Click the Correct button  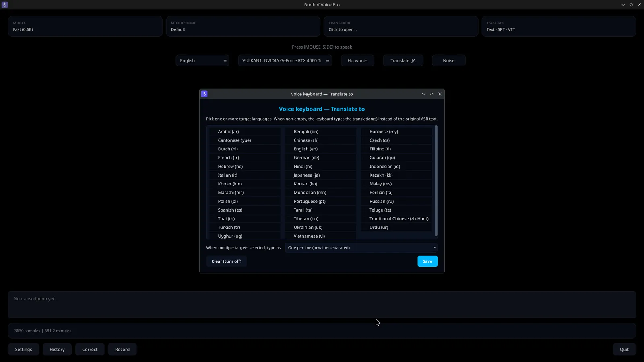[x=90, y=350]
